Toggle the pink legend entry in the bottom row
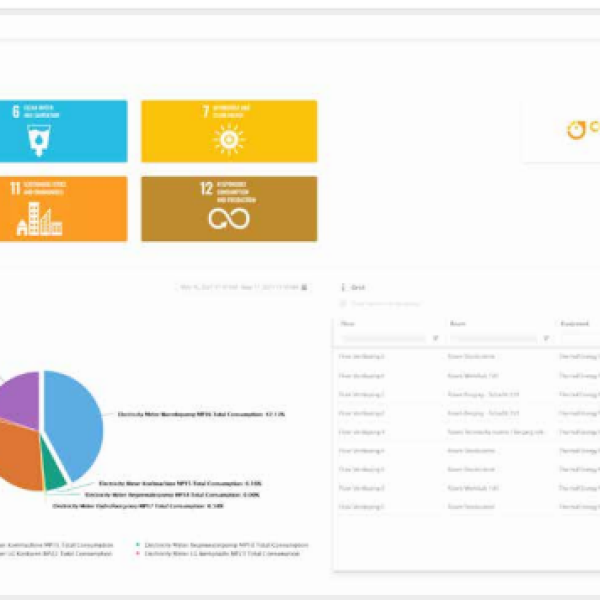Image resolution: width=600 pixels, height=600 pixels. pyautogui.click(x=138, y=553)
